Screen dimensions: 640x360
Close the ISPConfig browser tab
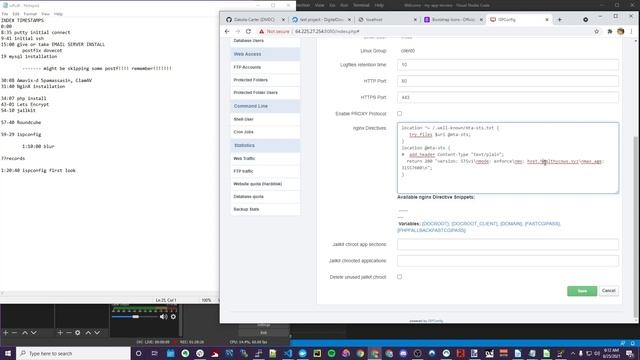point(547,20)
